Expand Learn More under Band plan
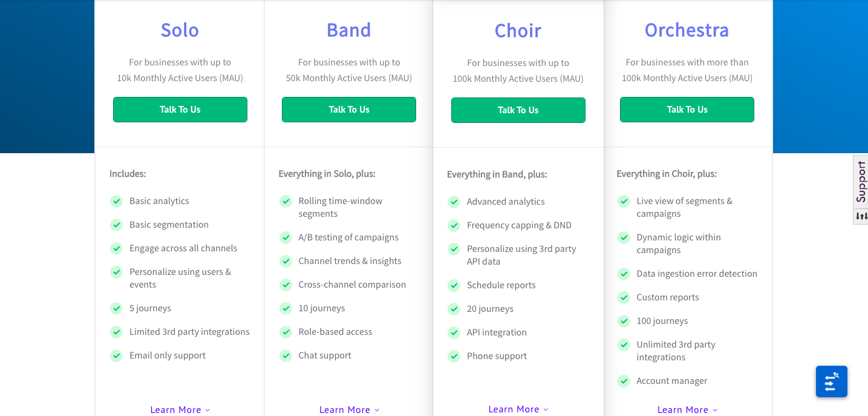 click(350, 410)
